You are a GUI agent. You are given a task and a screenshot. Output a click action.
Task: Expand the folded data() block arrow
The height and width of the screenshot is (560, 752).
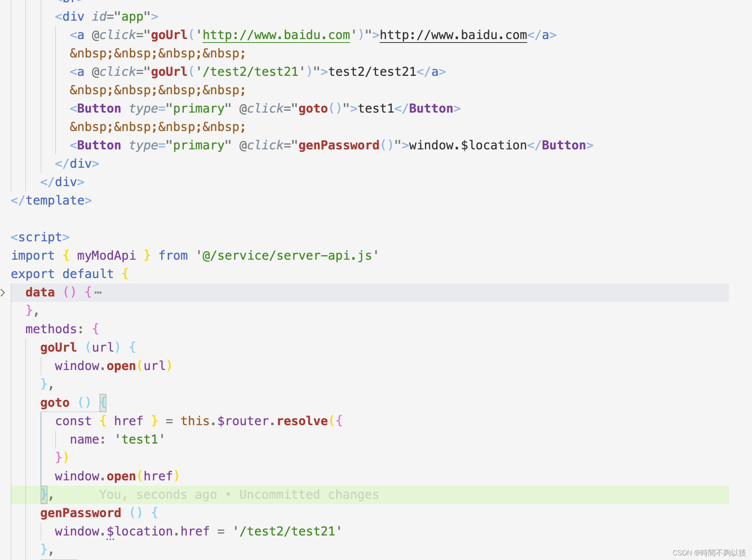3,293
